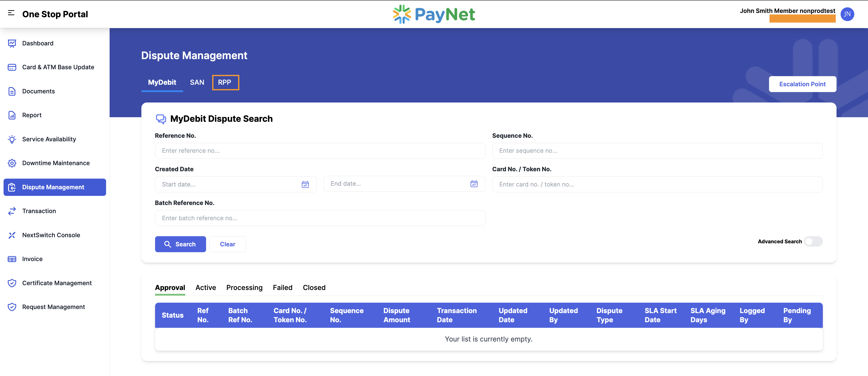Open the Escalation Point button
Viewport: 868px width, 376px height.
coord(802,84)
